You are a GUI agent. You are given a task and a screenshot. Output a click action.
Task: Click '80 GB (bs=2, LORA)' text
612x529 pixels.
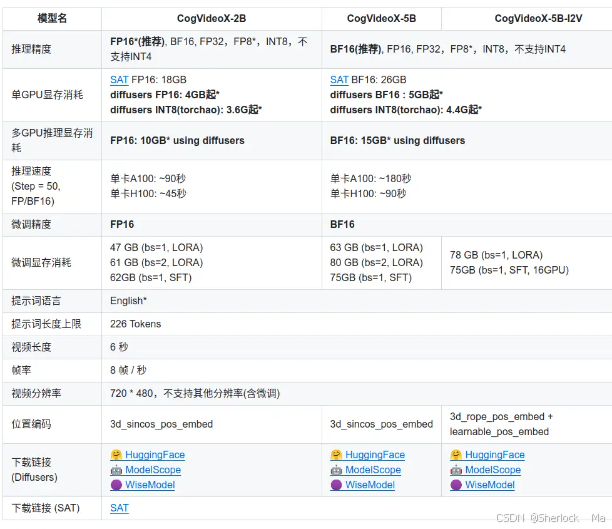[x=377, y=262]
